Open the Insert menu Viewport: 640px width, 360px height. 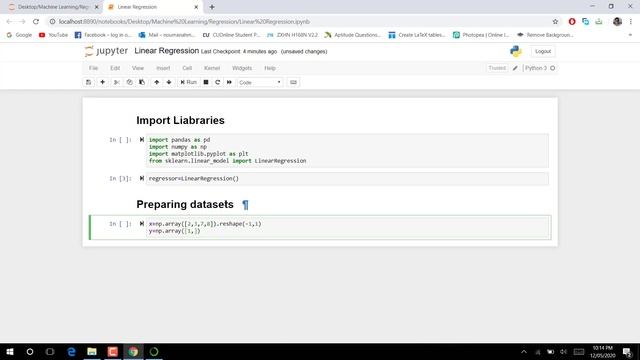[163, 68]
